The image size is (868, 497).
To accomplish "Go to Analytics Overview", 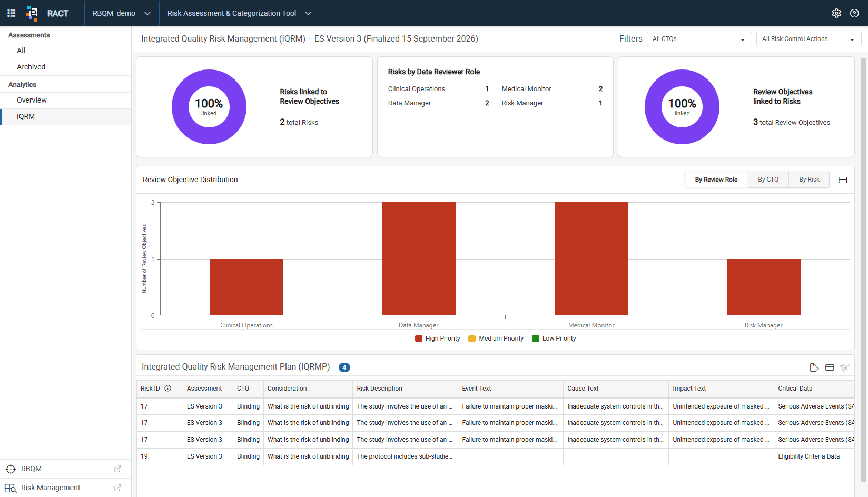I will (65, 100).
